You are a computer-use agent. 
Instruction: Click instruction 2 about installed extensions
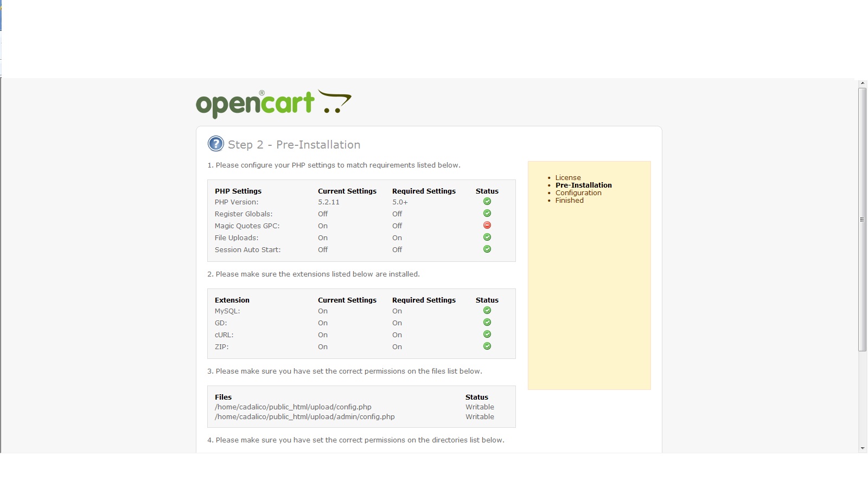314,274
